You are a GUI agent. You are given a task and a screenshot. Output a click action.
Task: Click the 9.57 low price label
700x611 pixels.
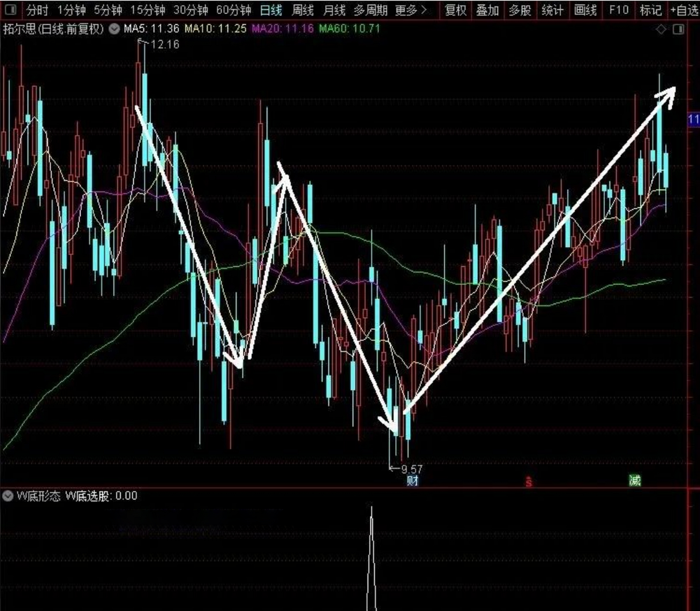click(412, 469)
